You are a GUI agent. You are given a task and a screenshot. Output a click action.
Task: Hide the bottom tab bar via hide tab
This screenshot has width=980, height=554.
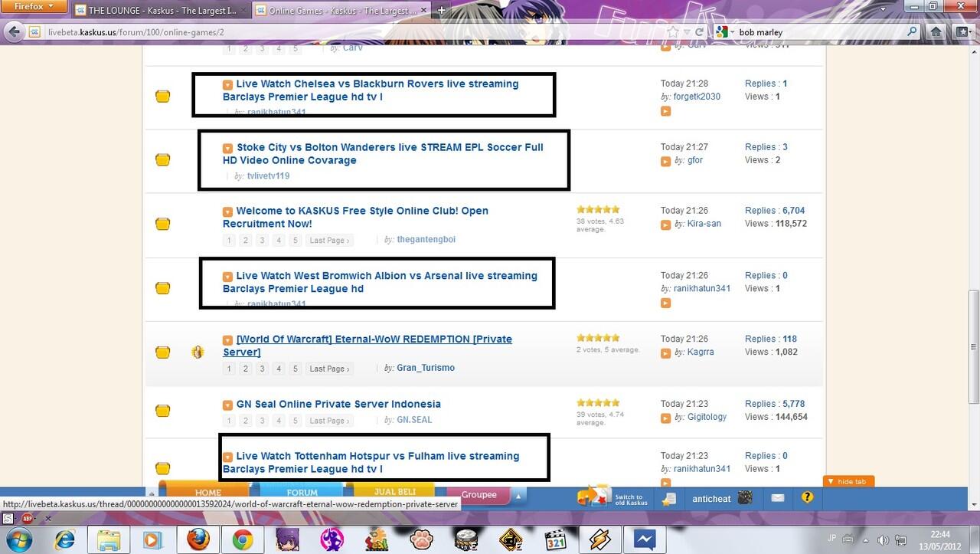tap(848, 482)
